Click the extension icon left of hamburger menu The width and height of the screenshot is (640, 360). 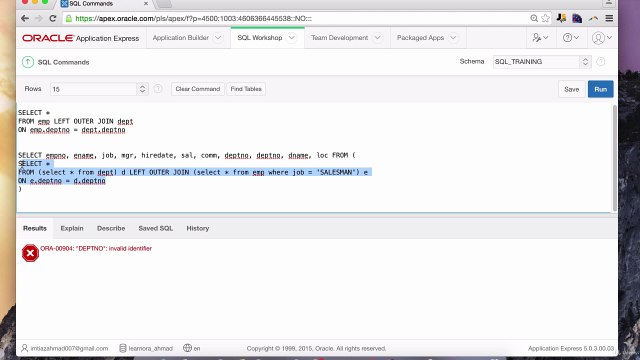593,18
